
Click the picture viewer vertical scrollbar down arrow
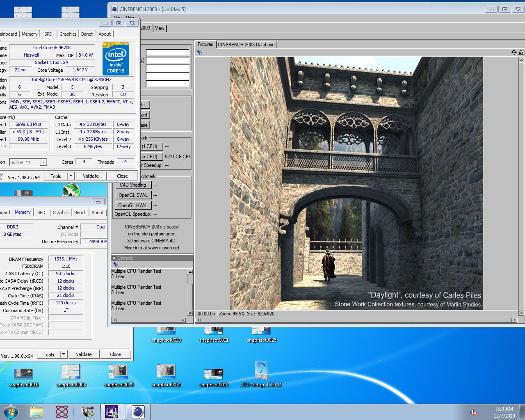click(x=521, y=313)
